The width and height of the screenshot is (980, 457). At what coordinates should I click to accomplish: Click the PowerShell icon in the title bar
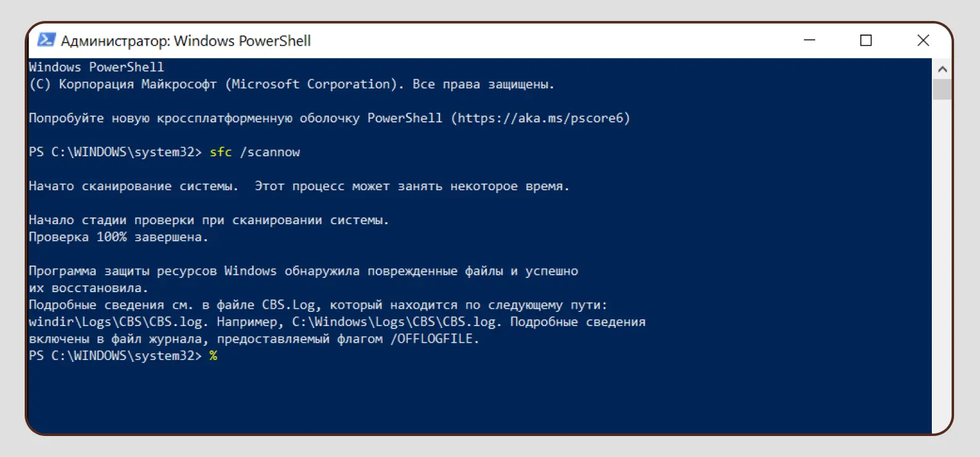click(46, 40)
